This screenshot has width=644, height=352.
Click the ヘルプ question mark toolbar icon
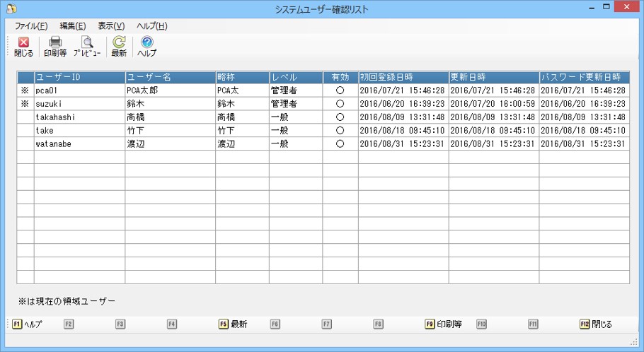[146, 47]
